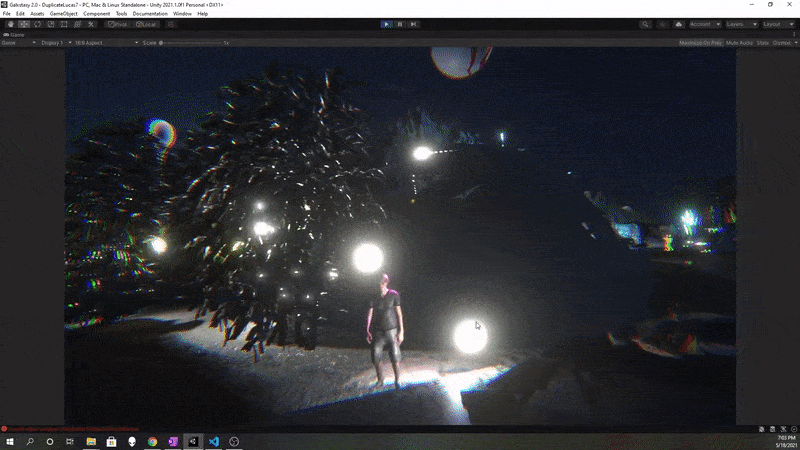The height and width of the screenshot is (450, 800).
Task: Click the Play button to stop play mode
Action: point(387,24)
